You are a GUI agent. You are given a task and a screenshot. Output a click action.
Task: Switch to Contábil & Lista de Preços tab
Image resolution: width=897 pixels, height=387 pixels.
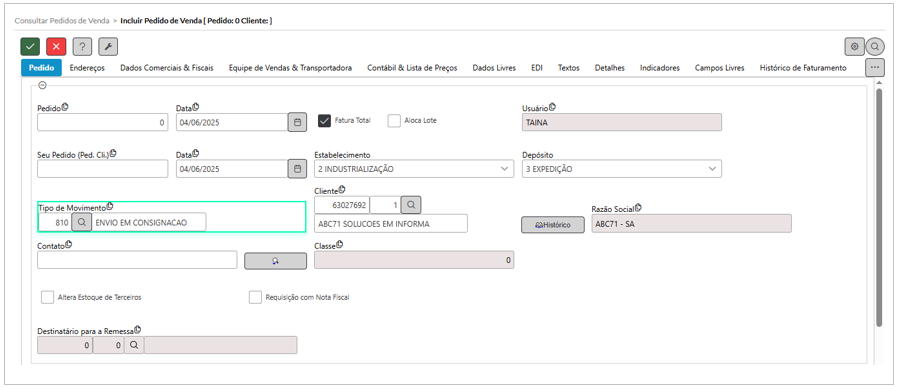click(x=412, y=68)
